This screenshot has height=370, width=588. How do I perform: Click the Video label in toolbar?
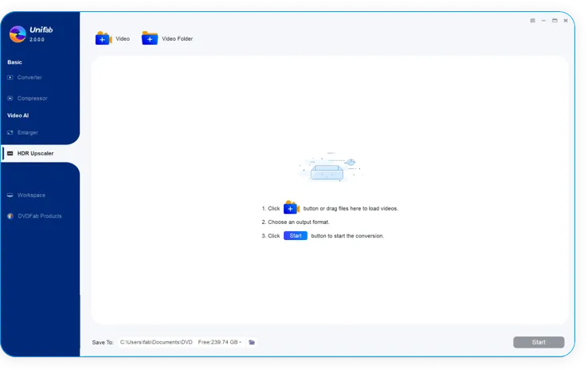pos(123,38)
